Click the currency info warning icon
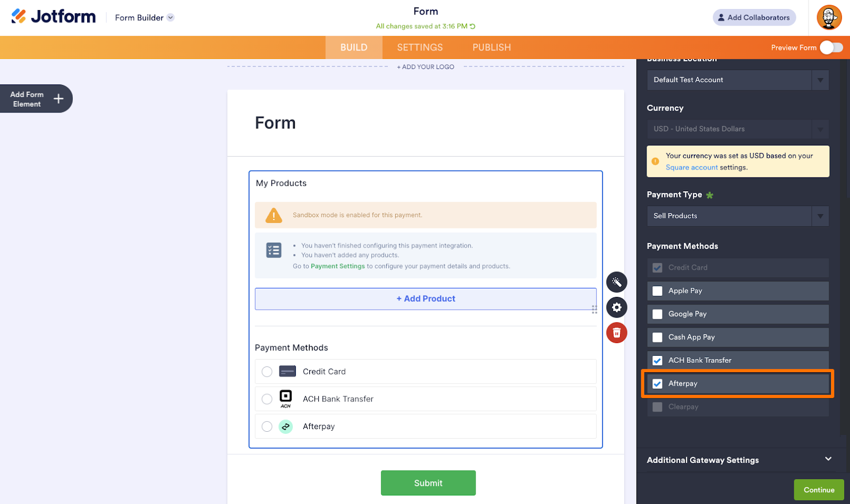The image size is (850, 504). point(656,161)
